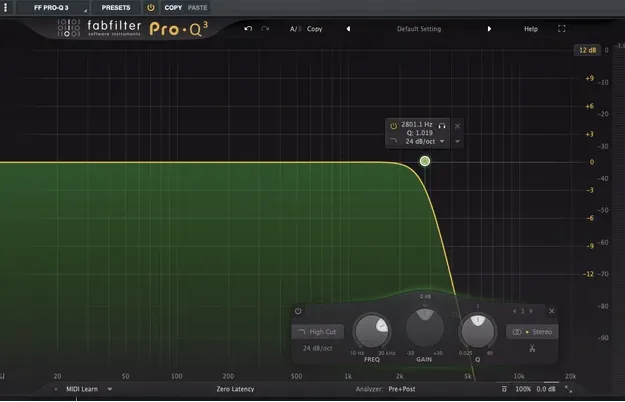This screenshot has height=402, width=625.
Task: Select the next band in the panel
Action: click(531, 311)
